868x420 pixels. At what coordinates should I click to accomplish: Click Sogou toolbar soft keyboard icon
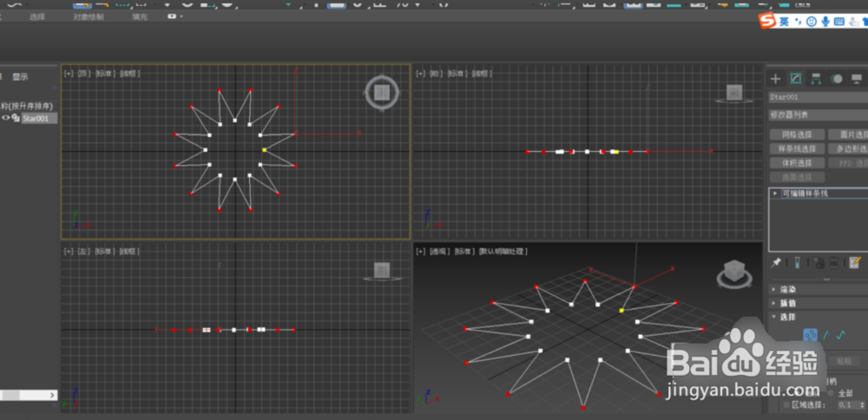839,21
